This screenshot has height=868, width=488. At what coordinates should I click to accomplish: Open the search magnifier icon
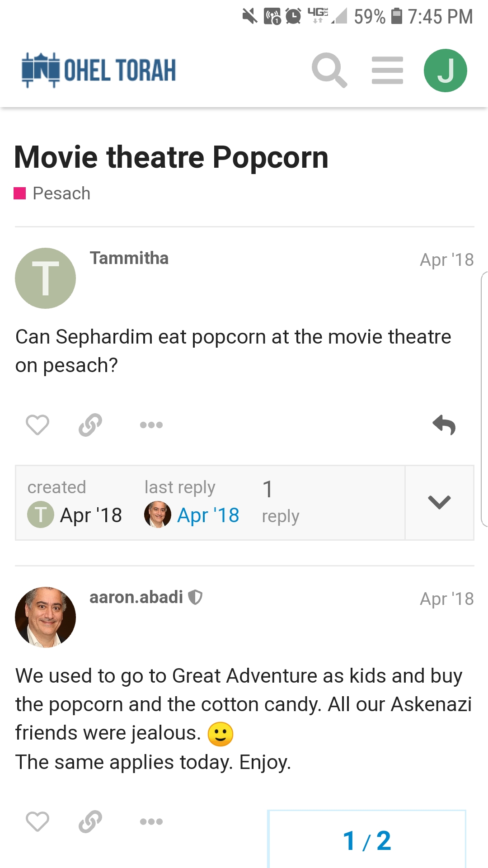[329, 70]
